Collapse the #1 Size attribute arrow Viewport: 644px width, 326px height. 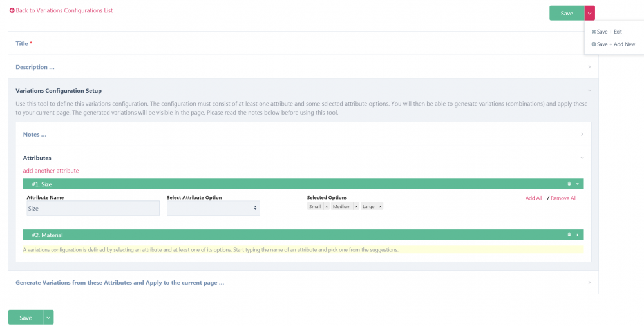coord(578,184)
